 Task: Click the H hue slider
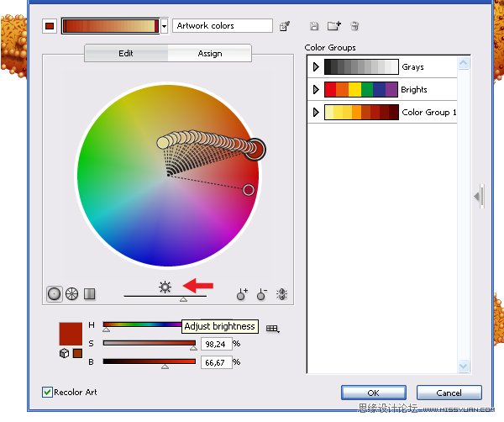pos(142,324)
